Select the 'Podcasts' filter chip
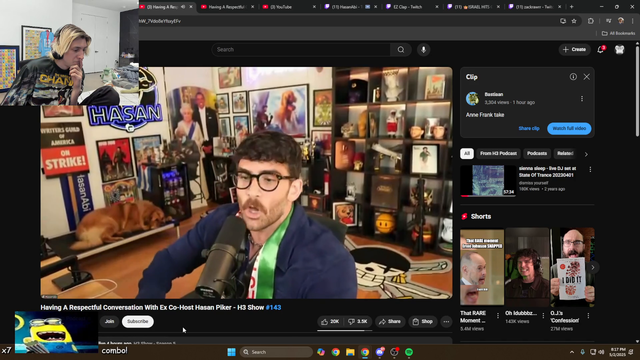The height and width of the screenshot is (360, 640). pos(537,153)
